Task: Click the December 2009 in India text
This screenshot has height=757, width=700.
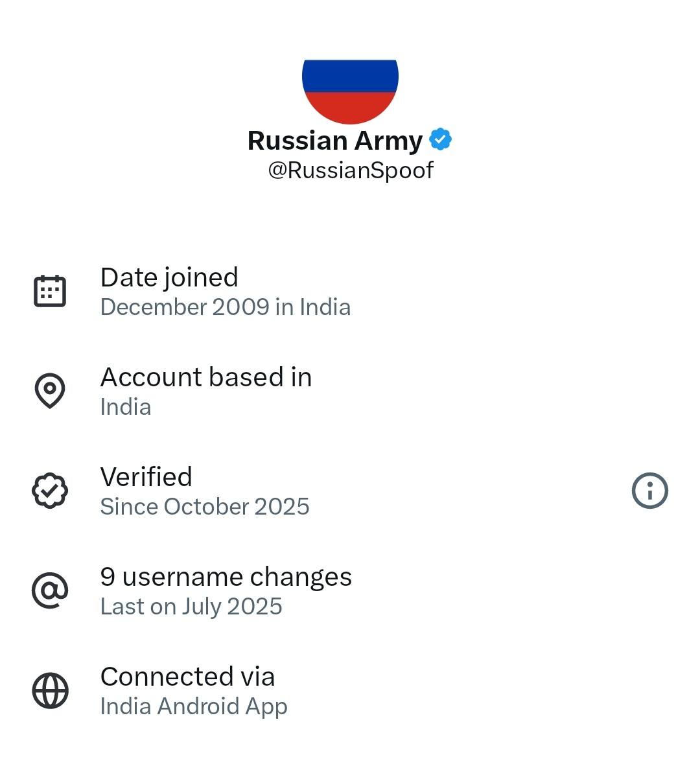Action: (x=225, y=307)
